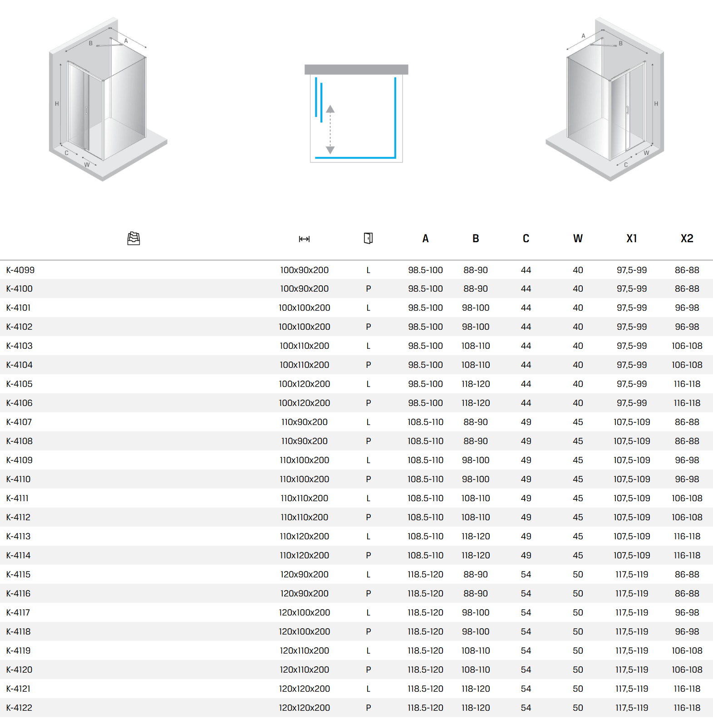The width and height of the screenshot is (713, 728).
Task: Click the up-down arrow in the plan diagram
Action: (x=330, y=130)
